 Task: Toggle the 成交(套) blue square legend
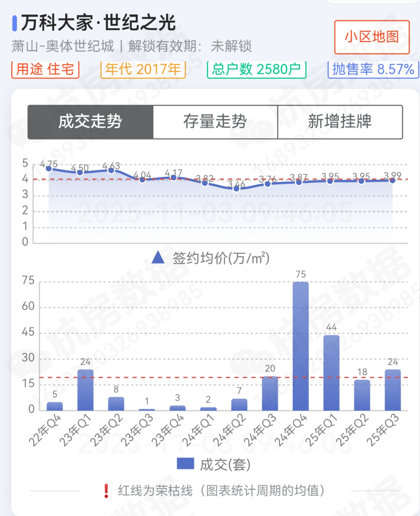[185, 463]
